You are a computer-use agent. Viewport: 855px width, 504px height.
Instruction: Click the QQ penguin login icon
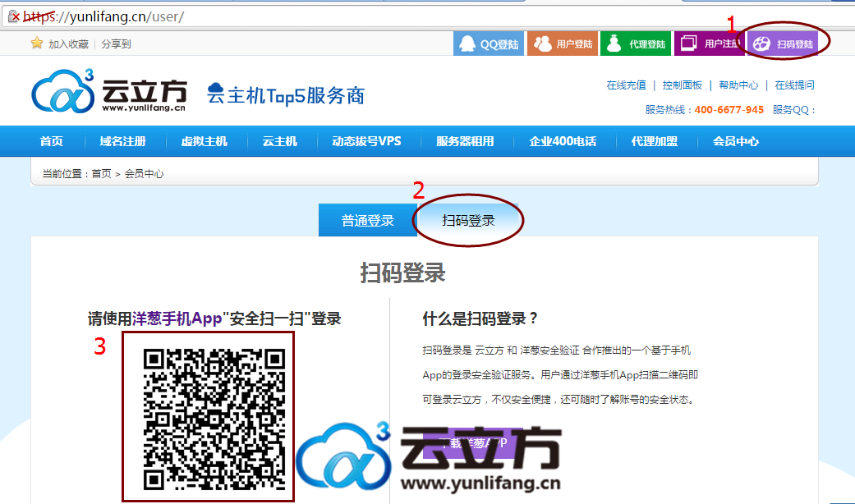(x=467, y=44)
